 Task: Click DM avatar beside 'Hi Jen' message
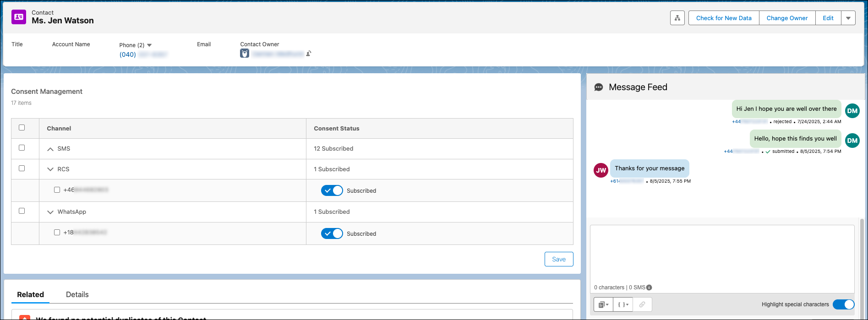point(852,111)
